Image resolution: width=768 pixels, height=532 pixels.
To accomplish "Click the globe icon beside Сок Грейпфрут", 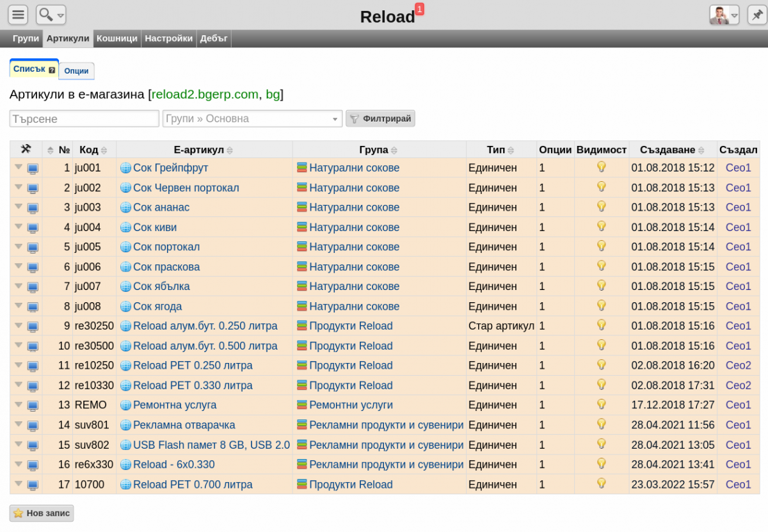I will pyautogui.click(x=125, y=168).
